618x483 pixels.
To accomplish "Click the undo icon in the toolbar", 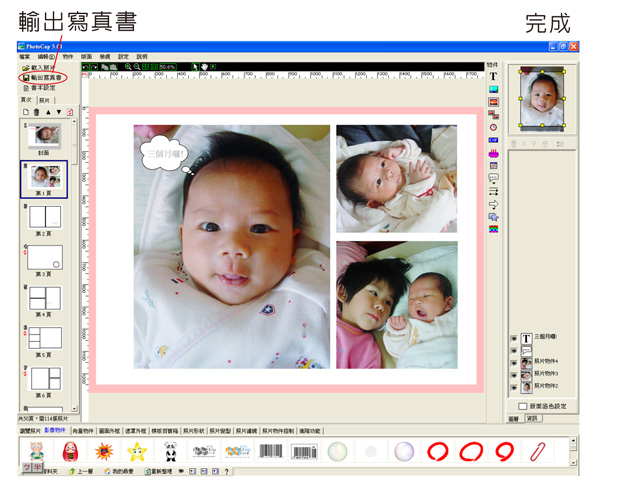I will pos(86,67).
